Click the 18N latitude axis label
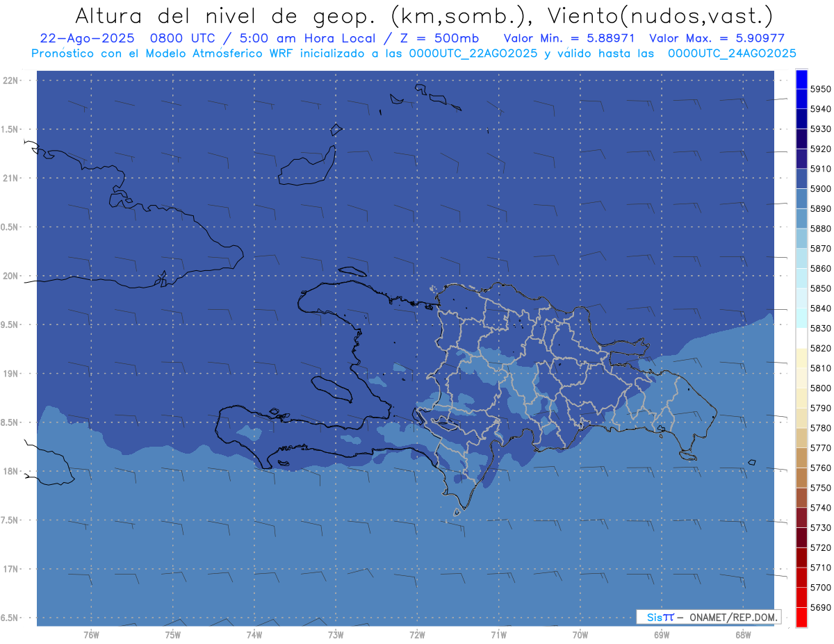Screen dimensions: 834x644 (x=11, y=471)
